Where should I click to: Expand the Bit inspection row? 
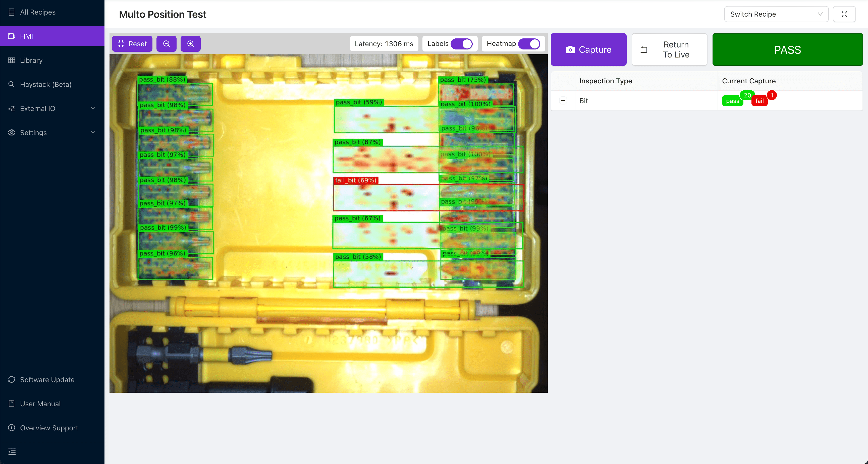pyautogui.click(x=563, y=100)
